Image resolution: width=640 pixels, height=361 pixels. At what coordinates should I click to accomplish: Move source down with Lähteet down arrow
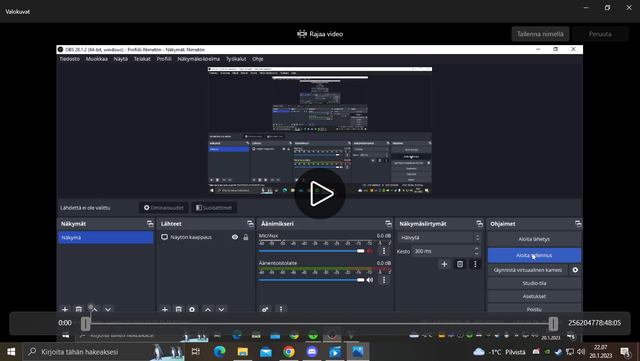[x=221, y=309]
